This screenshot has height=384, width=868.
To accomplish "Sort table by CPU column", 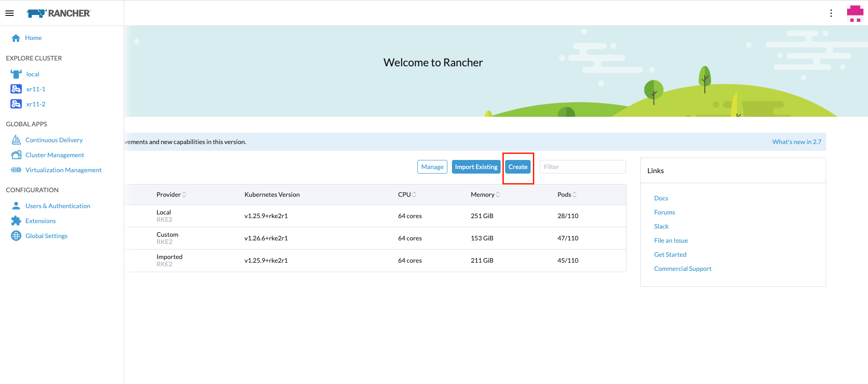I will 407,194.
